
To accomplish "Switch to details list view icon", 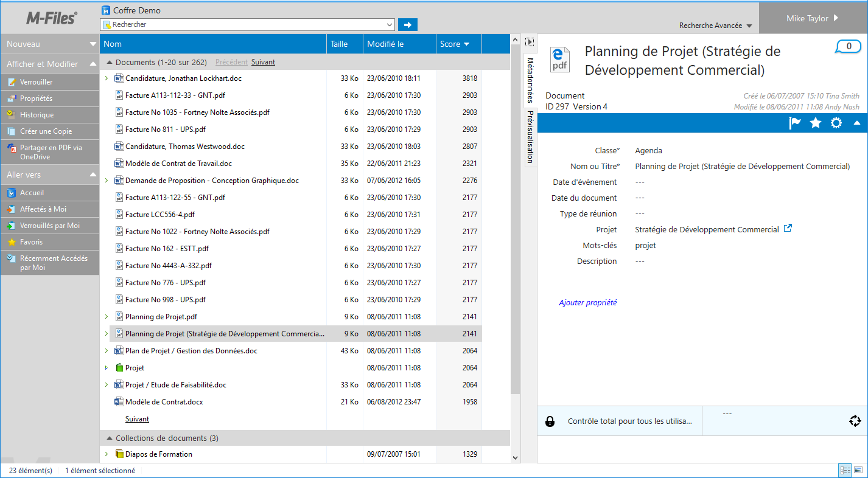I will pyautogui.click(x=845, y=470).
